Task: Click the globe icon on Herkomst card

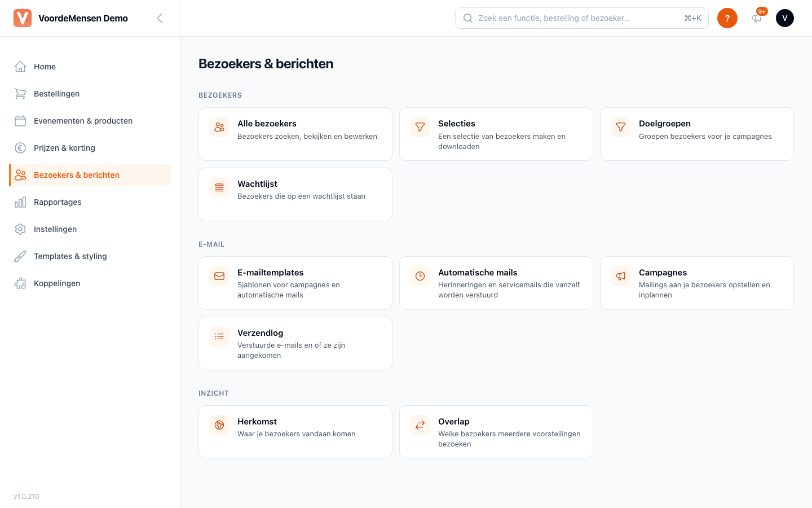Action: [219, 425]
